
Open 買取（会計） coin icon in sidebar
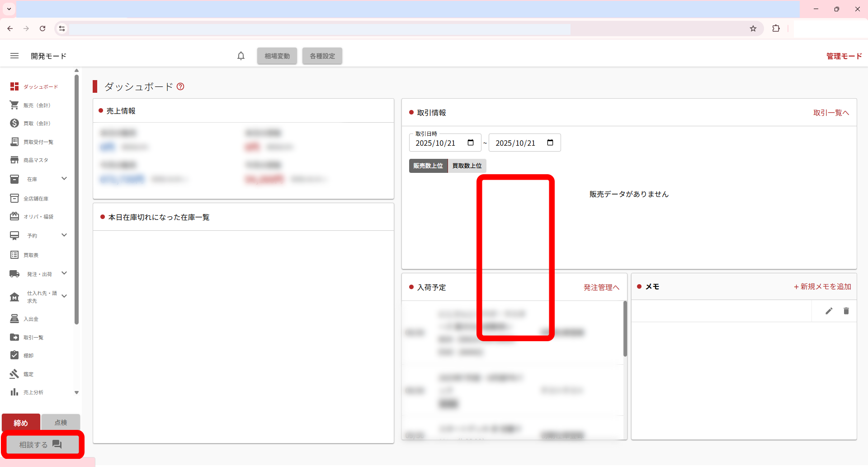click(14, 123)
